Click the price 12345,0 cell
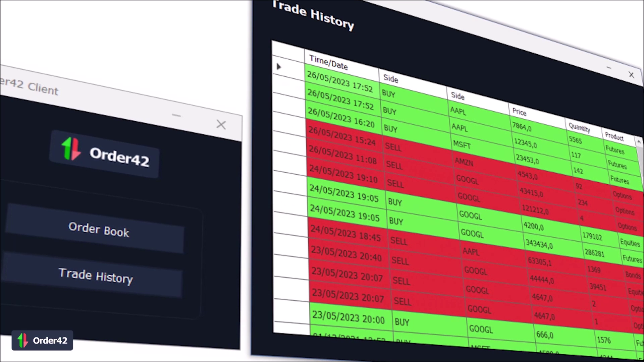The image size is (644, 362). [x=542, y=146]
